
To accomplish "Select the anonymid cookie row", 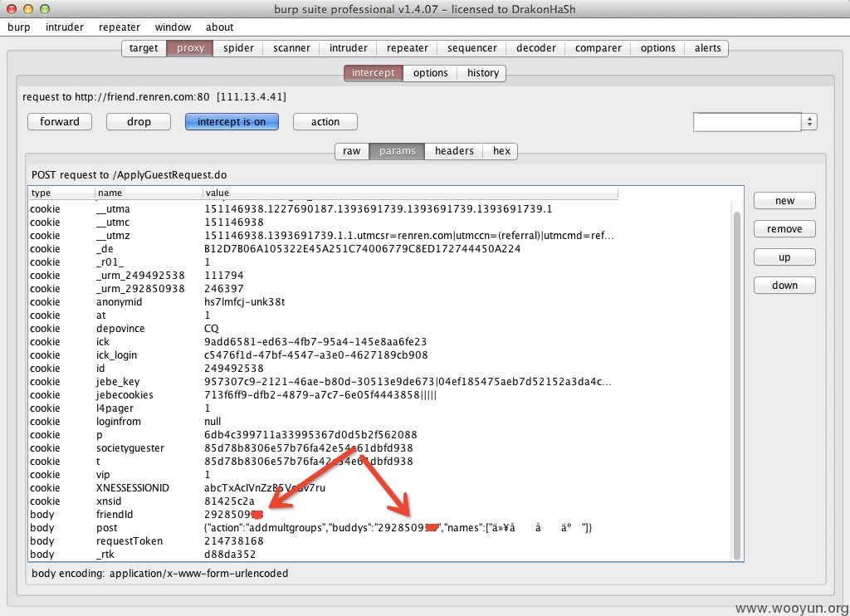I will tap(324, 302).
